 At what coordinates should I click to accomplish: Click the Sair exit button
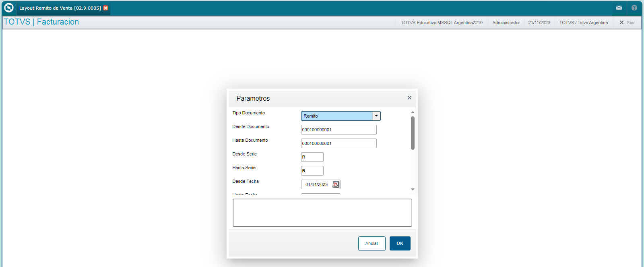pyautogui.click(x=627, y=23)
